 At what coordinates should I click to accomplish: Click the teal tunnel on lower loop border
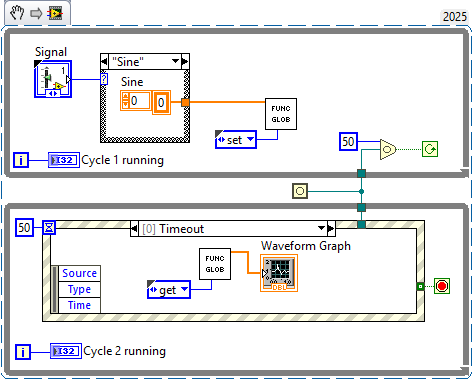tap(361, 208)
